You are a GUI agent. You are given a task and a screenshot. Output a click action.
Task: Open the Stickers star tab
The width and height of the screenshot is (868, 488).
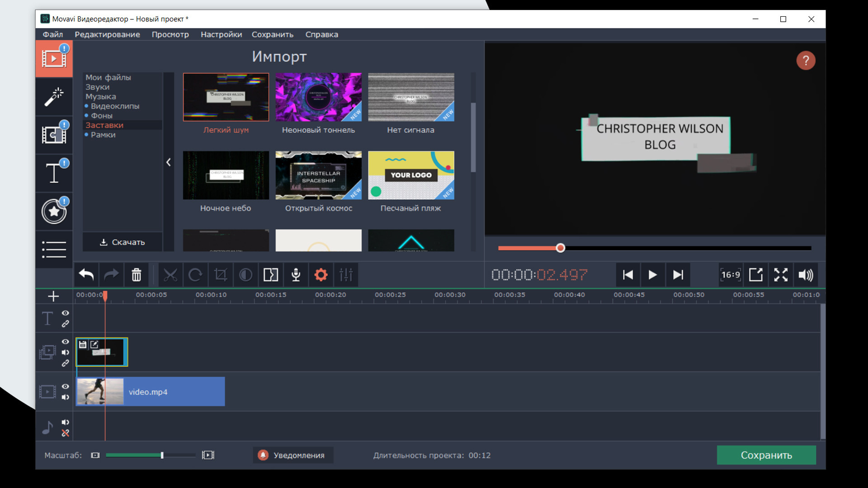pyautogui.click(x=54, y=211)
